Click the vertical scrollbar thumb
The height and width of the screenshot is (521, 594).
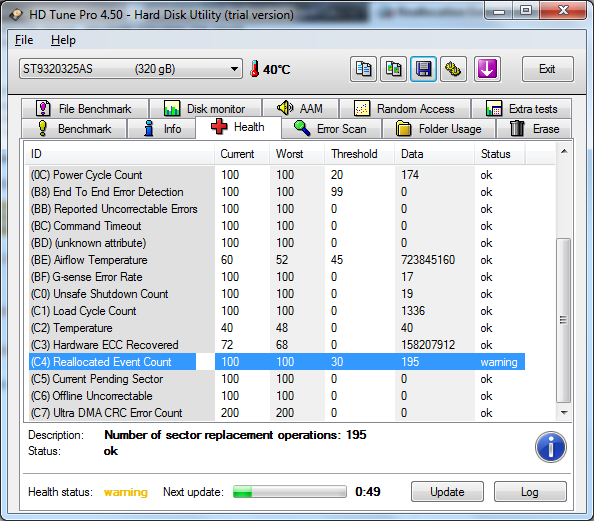[564, 320]
